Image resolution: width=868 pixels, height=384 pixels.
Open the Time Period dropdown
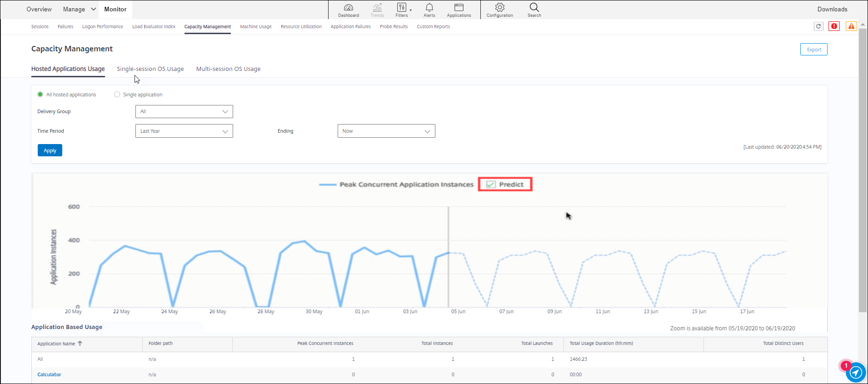184,131
